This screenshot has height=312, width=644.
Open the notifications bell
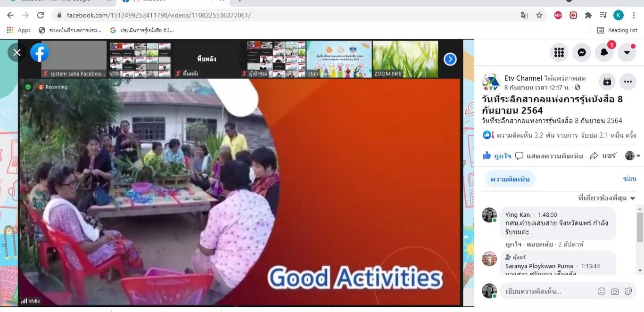click(604, 52)
